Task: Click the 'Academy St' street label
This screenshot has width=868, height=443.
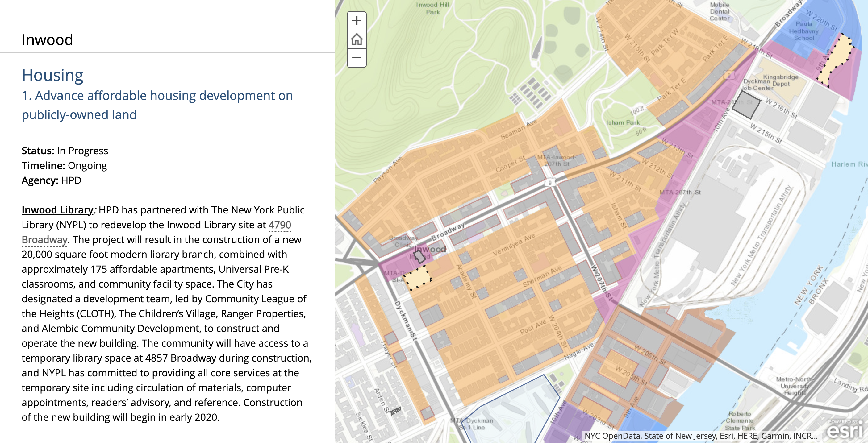Action: coord(466,282)
